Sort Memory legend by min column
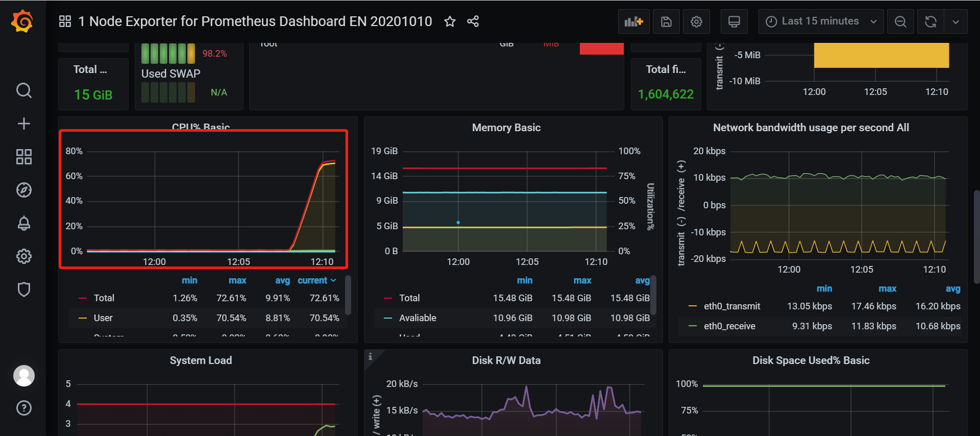Image resolution: width=980 pixels, height=436 pixels. pyautogui.click(x=524, y=280)
